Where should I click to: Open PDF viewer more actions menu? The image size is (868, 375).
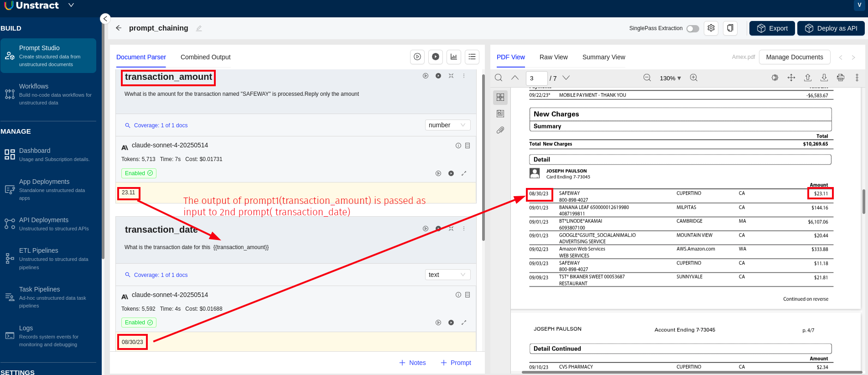(x=857, y=78)
